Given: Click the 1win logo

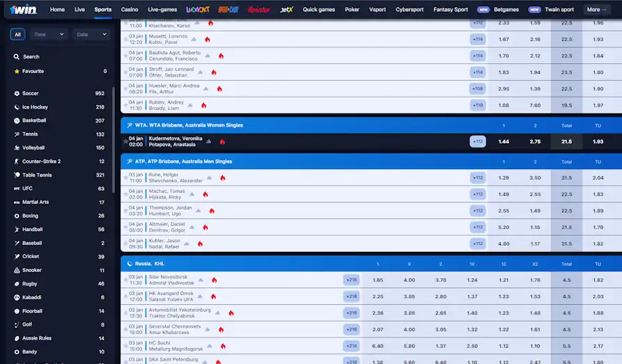Looking at the screenshot, I should tap(24, 9).
